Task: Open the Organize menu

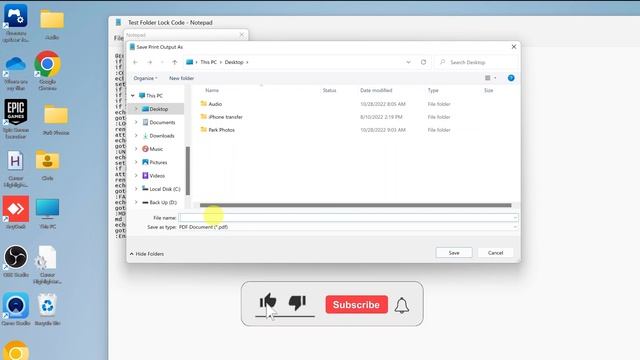Action: point(145,78)
